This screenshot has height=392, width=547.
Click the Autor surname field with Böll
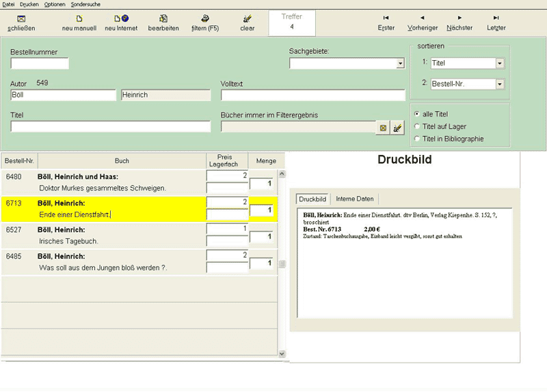pyautogui.click(x=63, y=95)
